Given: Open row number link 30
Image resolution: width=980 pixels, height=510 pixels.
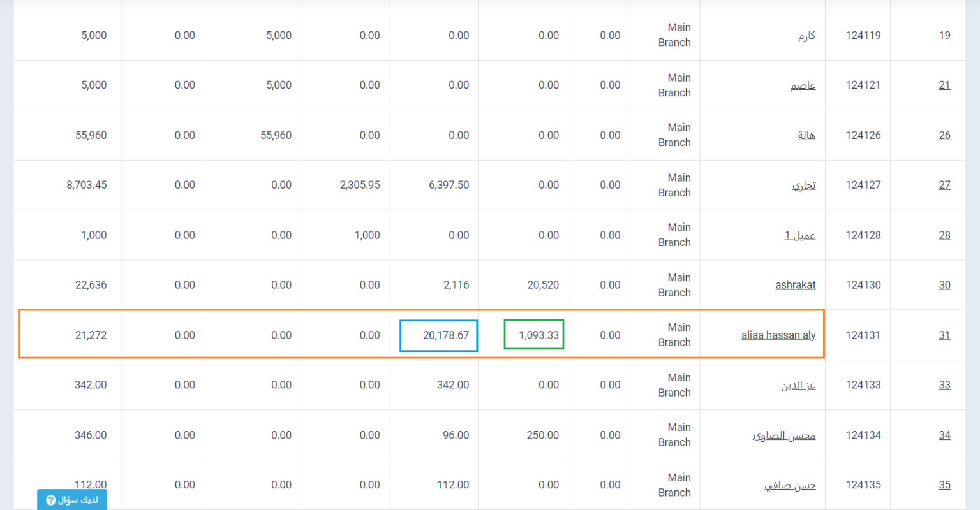Looking at the screenshot, I should point(944,285).
